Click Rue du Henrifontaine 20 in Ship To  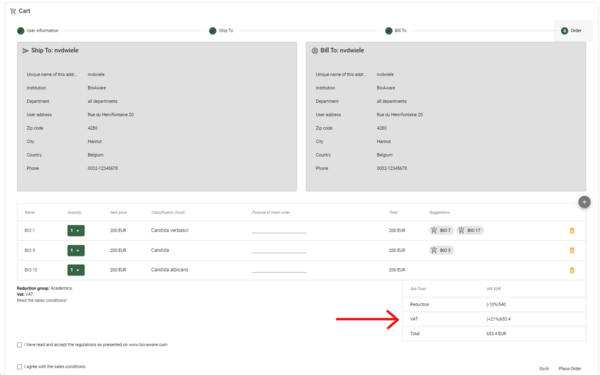tap(111, 114)
